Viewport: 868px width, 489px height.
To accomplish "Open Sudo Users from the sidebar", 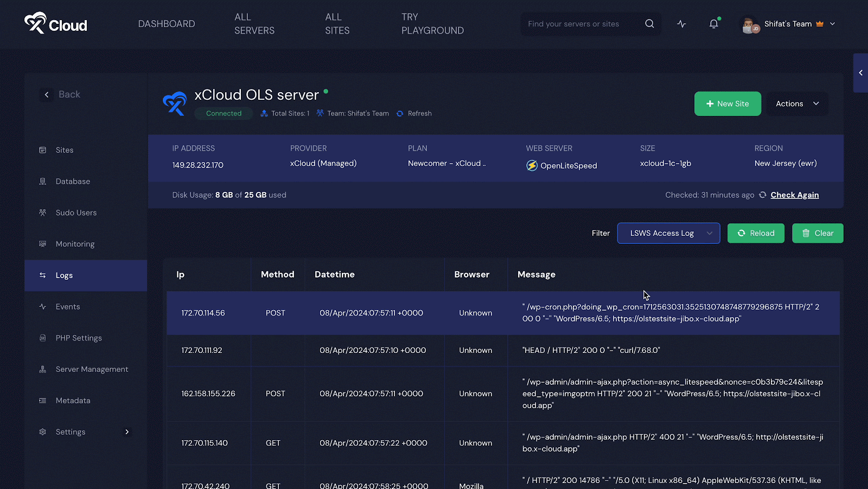I will 75,213.
